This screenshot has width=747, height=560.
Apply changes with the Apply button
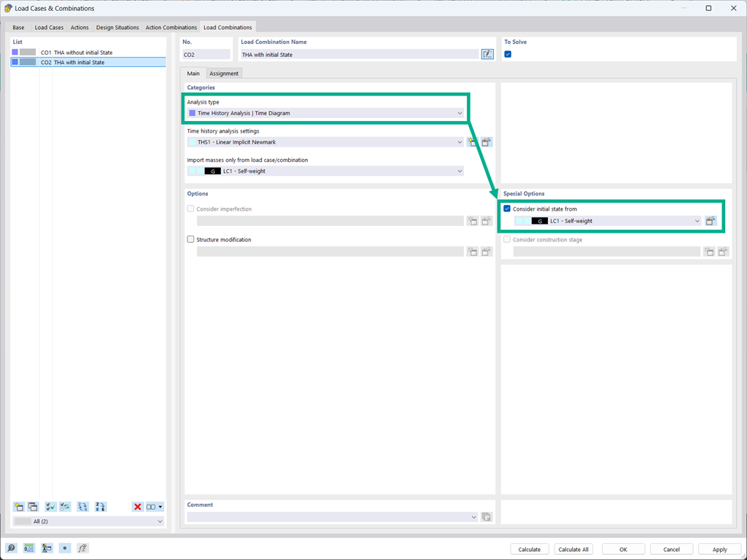(x=720, y=549)
